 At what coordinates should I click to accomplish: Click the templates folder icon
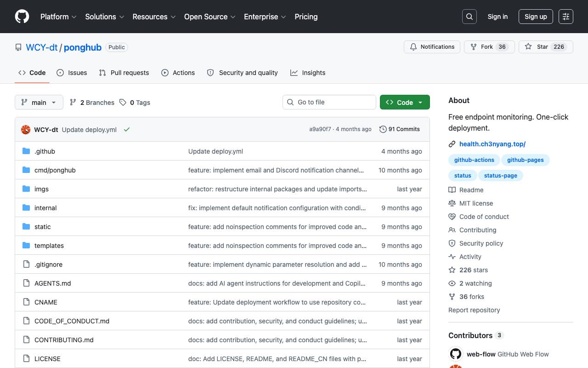[26, 246]
